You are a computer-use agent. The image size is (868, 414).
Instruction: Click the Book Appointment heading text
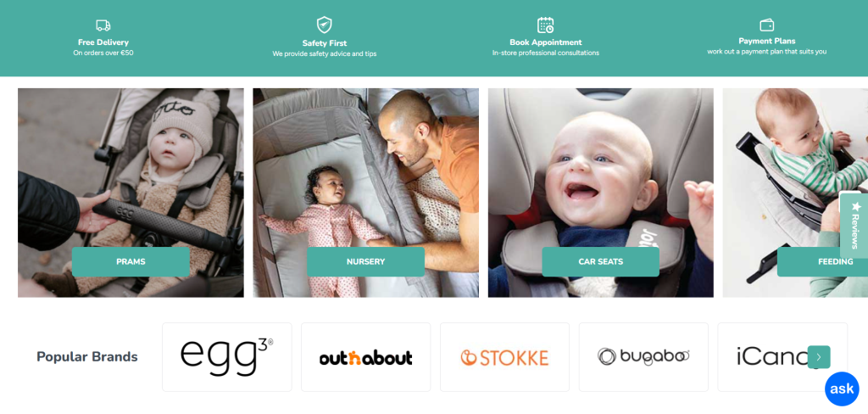point(545,42)
